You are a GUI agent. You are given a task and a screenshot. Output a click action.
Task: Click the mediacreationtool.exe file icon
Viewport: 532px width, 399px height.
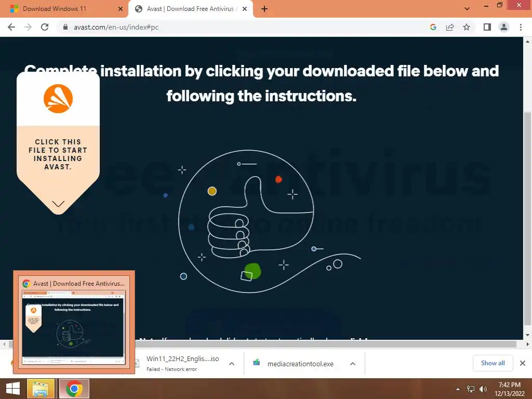[x=257, y=363]
